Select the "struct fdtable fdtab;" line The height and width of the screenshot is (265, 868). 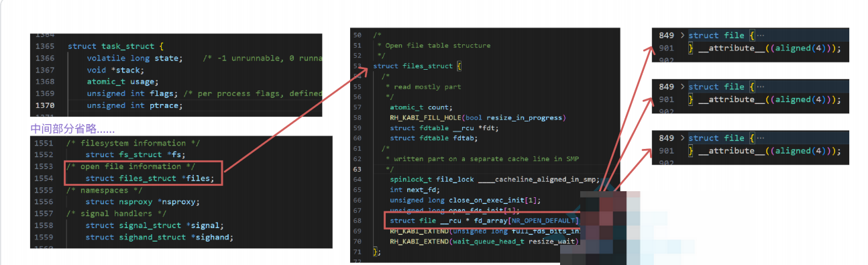coord(433,138)
